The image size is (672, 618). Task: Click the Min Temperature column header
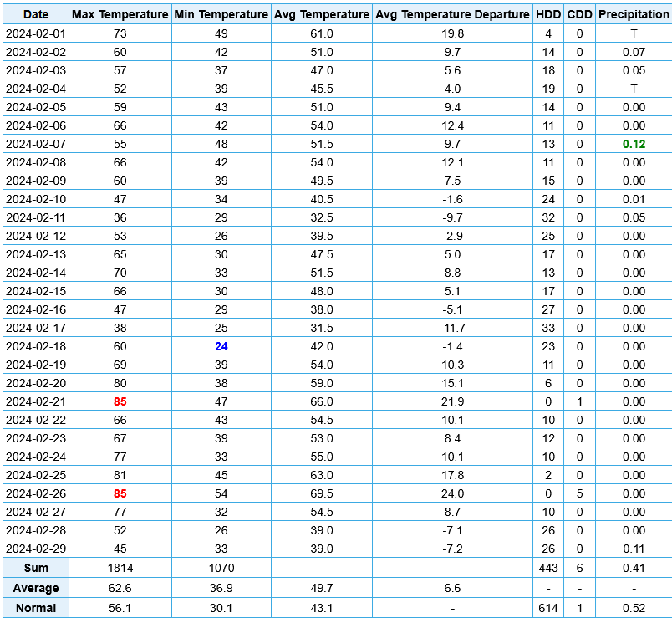221,14
